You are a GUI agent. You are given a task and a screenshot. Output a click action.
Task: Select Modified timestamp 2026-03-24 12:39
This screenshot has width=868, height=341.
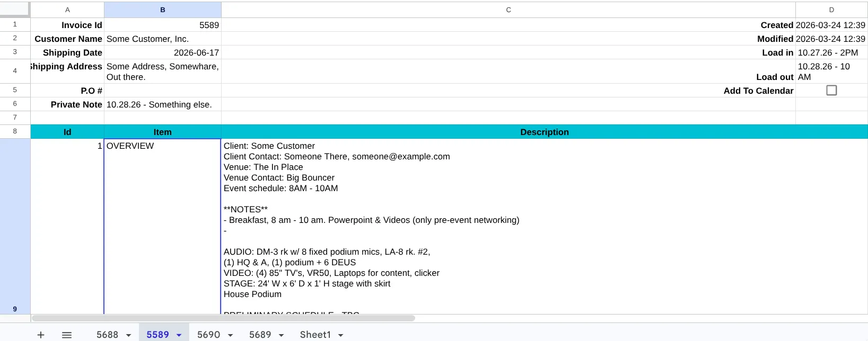(x=831, y=39)
